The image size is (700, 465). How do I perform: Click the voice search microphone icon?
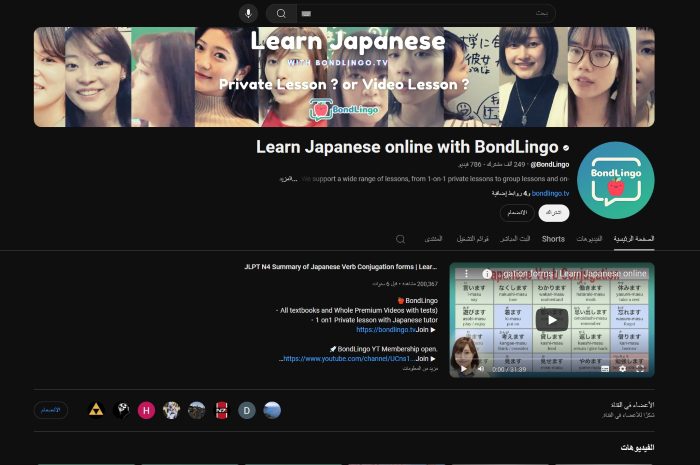point(248,13)
